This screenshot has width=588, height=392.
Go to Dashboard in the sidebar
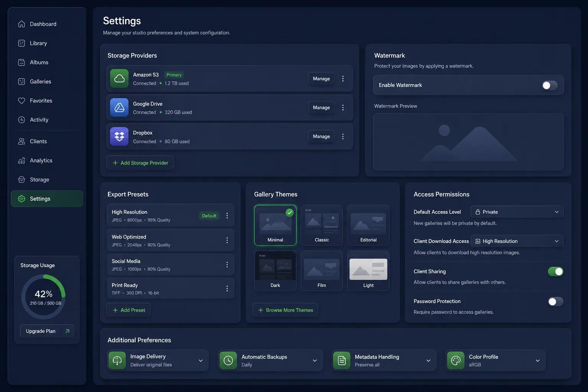[x=47, y=24]
